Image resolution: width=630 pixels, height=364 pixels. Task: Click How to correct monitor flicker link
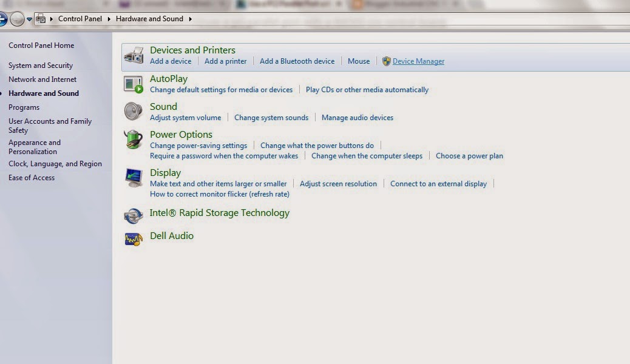(x=220, y=194)
